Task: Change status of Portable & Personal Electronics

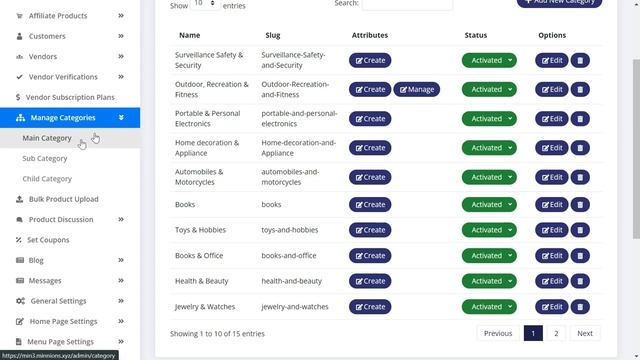Action: click(x=489, y=119)
